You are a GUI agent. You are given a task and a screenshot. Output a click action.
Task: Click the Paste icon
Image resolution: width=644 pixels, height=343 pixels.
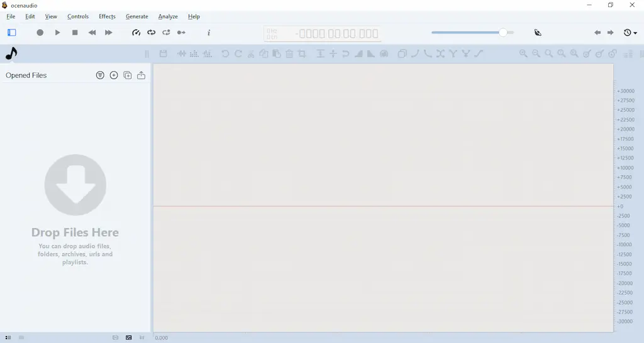pos(277,53)
